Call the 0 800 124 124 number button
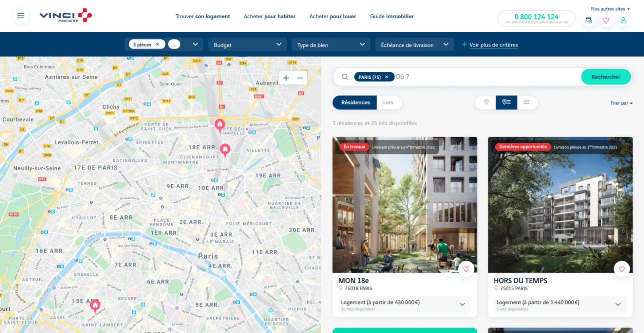 coord(536,18)
